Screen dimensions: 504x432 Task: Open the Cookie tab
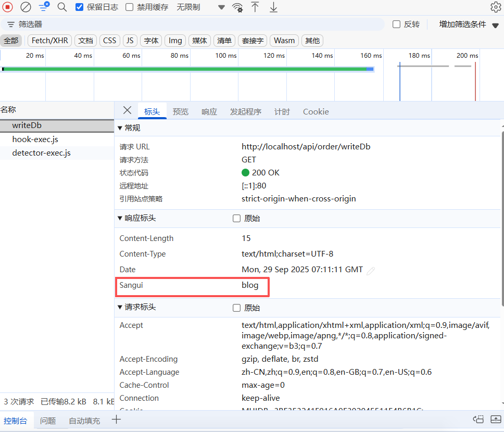pos(316,112)
